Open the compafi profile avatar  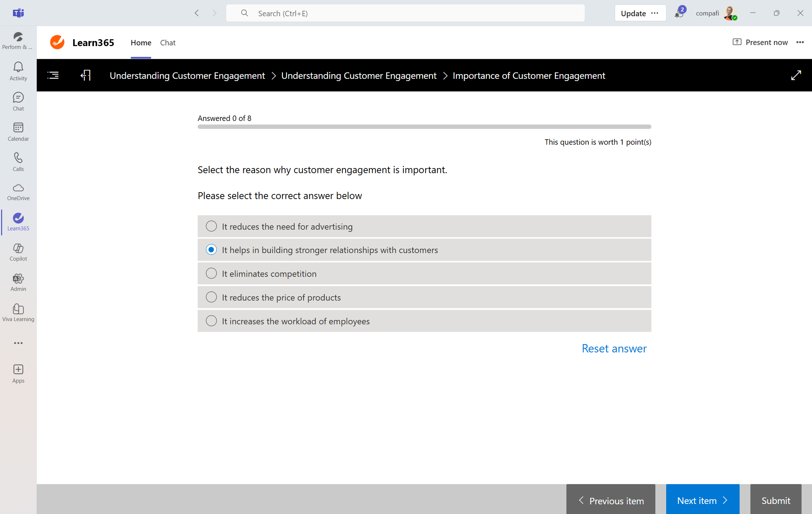tap(730, 13)
